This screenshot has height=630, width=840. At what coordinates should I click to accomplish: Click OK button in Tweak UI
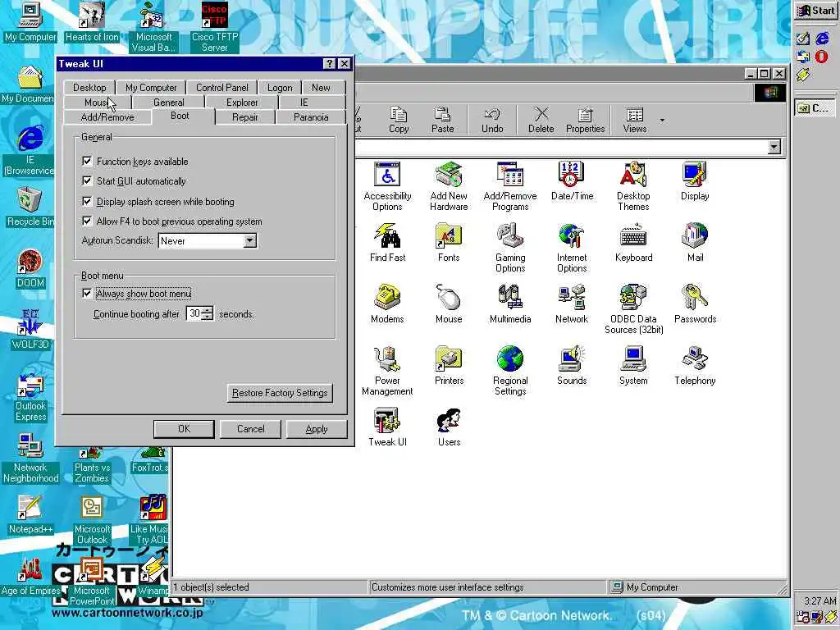coord(184,428)
